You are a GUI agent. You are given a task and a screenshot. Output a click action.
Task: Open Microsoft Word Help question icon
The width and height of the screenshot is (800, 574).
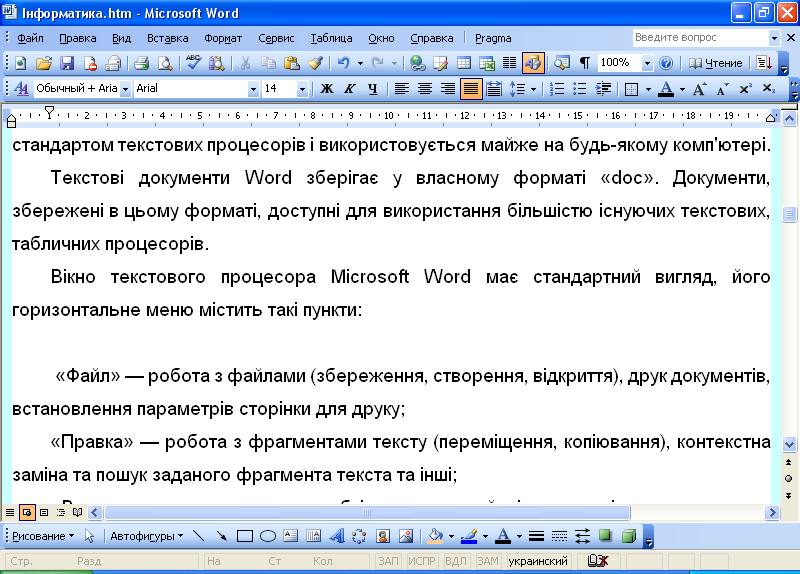pyautogui.click(x=666, y=63)
